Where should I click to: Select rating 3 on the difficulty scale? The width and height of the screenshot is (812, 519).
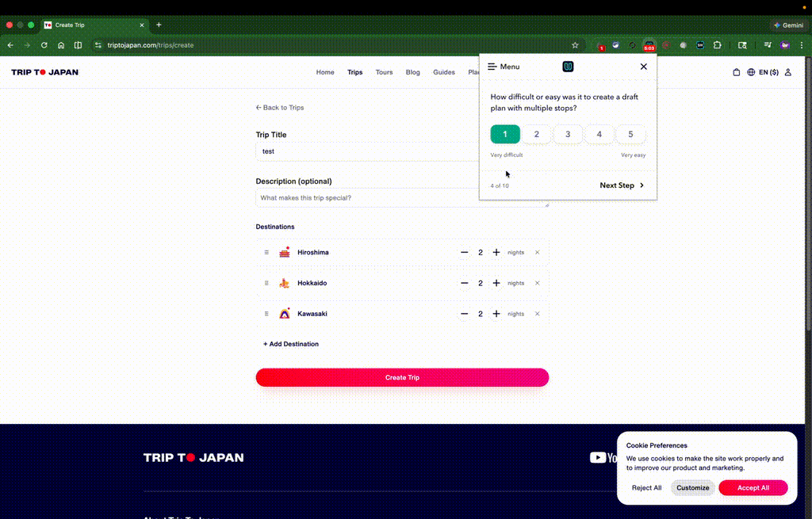568,134
